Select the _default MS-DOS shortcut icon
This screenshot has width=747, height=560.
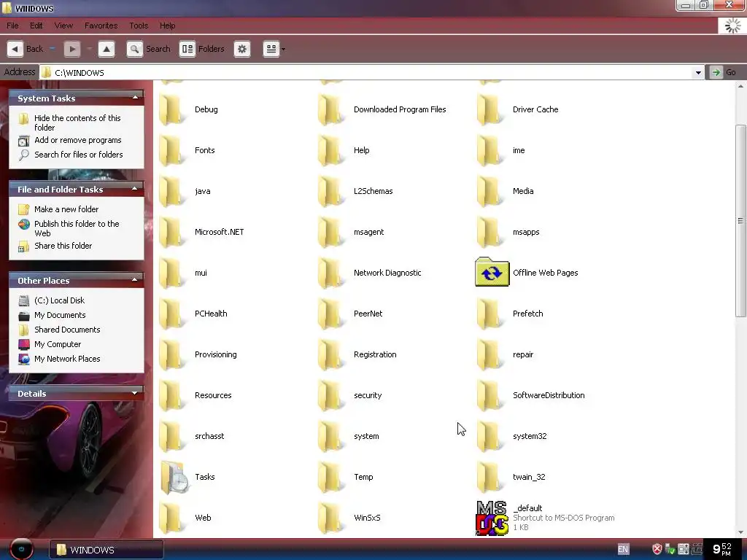click(492, 518)
